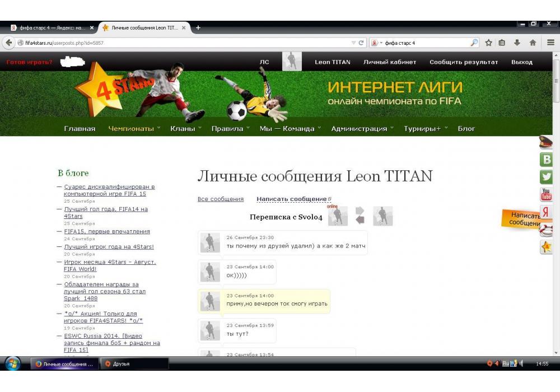The width and height of the screenshot is (560, 392).
Task: Open the Windows Start button
Action: (12, 363)
